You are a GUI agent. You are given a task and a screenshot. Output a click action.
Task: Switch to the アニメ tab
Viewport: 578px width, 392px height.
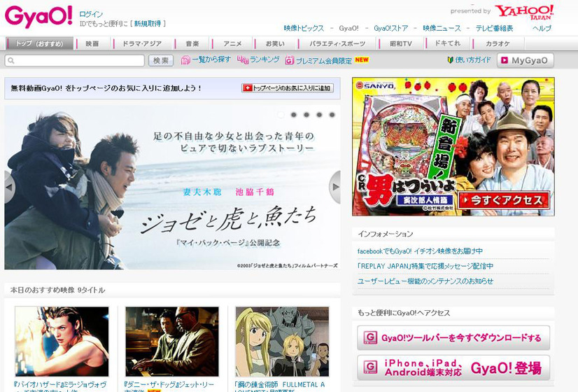(232, 43)
